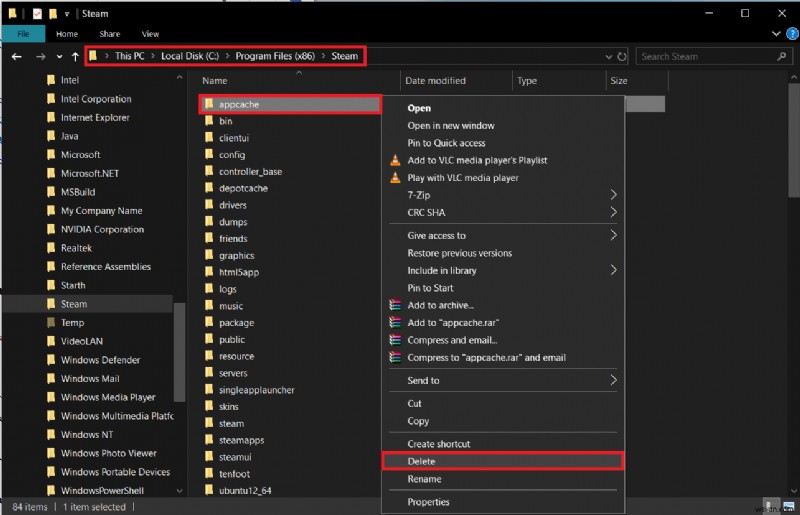Expand the ribbon chevron
The width and height of the screenshot is (800, 515).
click(x=776, y=34)
